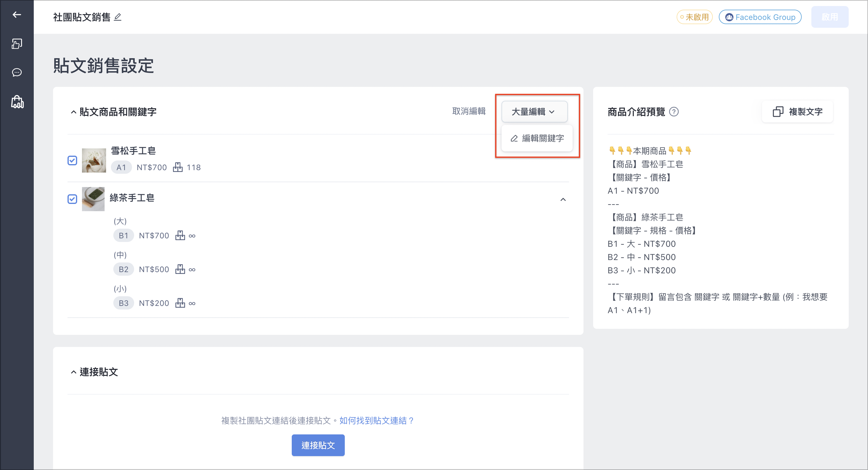Screen dimensions: 868x470
Task: Open the chat messages sidebar icon
Action: coord(17,72)
